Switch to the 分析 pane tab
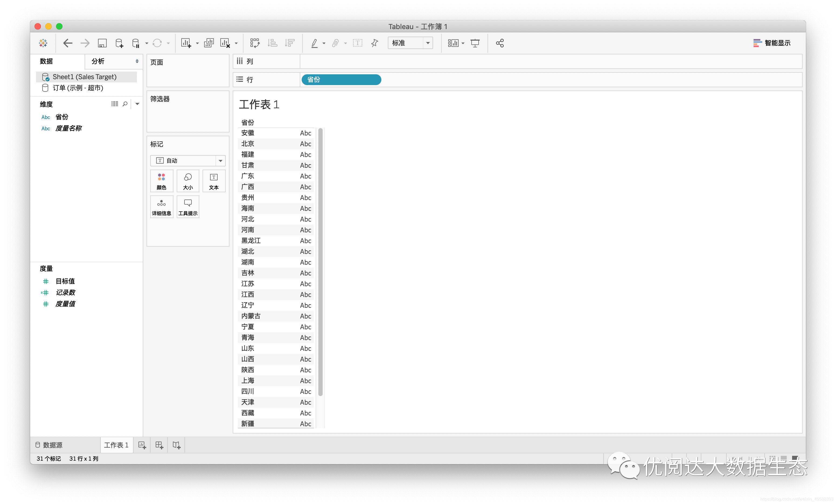 pyautogui.click(x=98, y=61)
